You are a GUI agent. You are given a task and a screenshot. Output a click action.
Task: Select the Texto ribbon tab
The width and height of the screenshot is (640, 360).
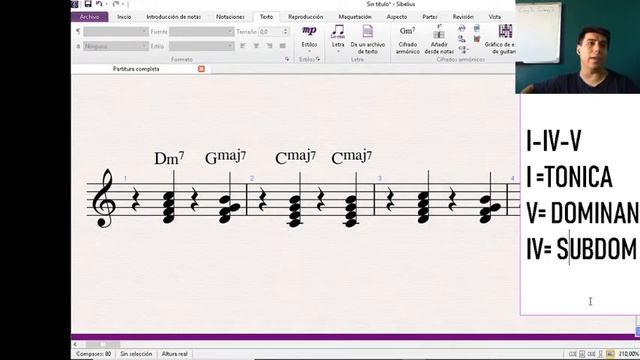267,17
